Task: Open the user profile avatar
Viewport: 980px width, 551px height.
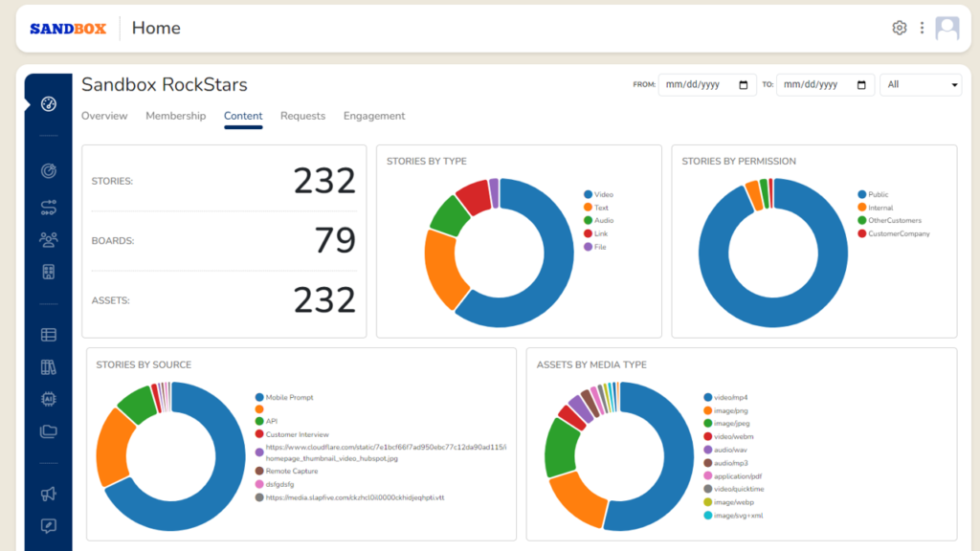Action: [947, 28]
